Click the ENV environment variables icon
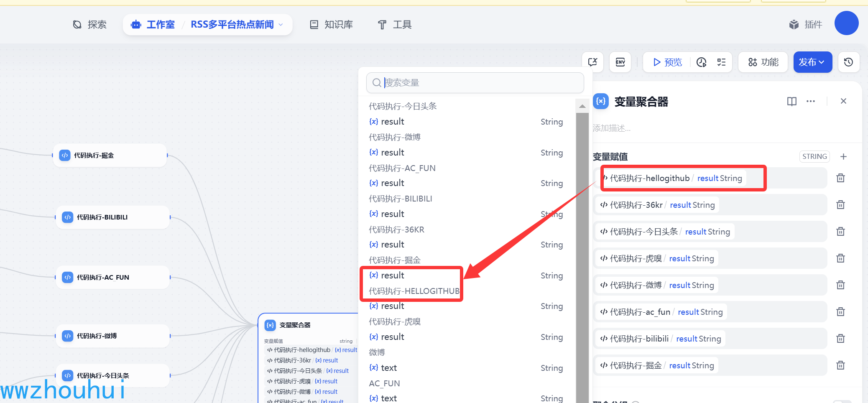This screenshot has width=868, height=403. coord(620,62)
